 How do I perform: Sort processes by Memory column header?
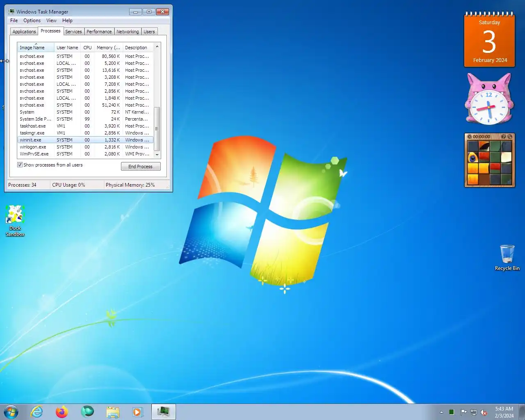108,48
